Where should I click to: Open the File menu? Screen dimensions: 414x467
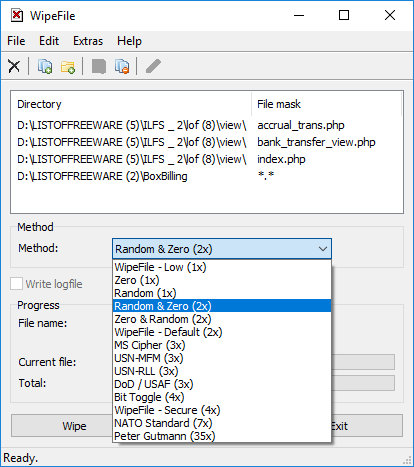point(16,41)
